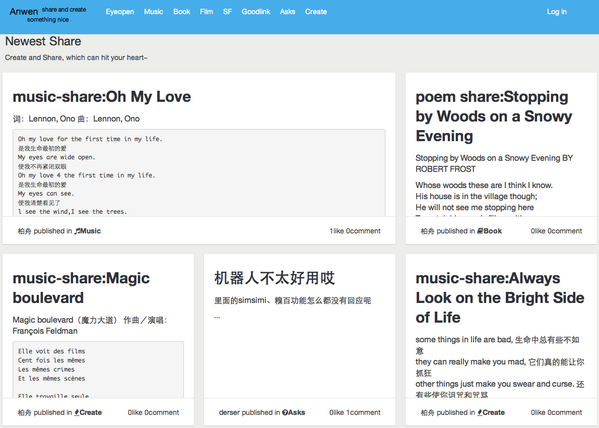
Task: Click Log in link
Action: tap(557, 12)
